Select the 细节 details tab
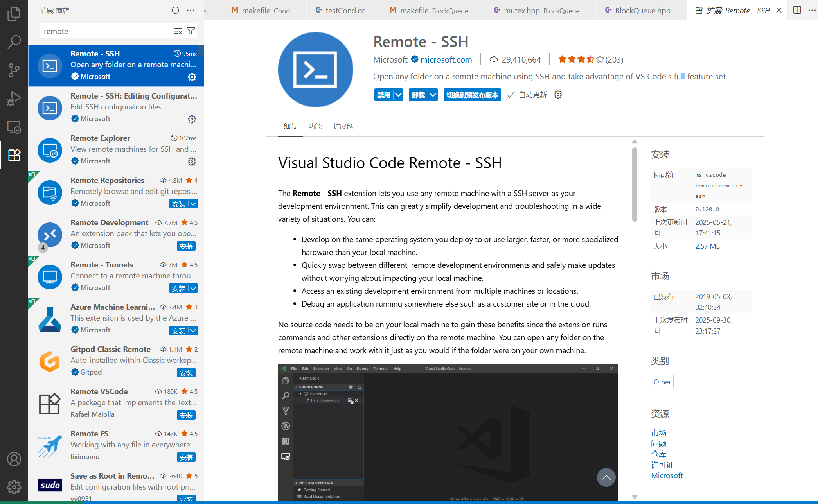 tap(290, 126)
